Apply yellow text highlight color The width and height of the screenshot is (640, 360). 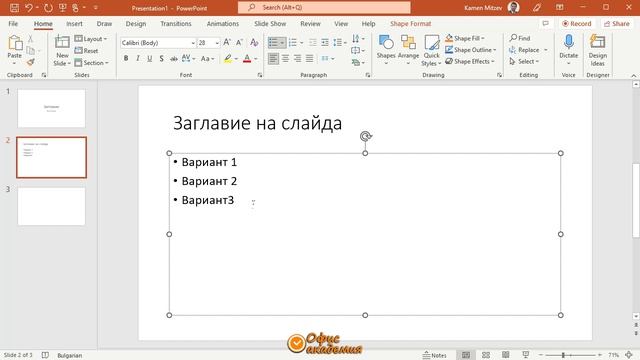pos(228,59)
